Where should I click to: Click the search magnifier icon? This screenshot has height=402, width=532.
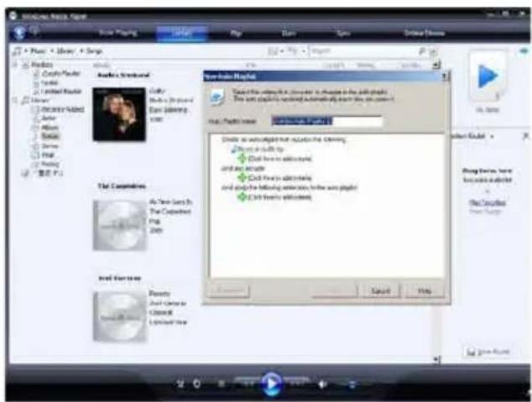[x=422, y=51]
